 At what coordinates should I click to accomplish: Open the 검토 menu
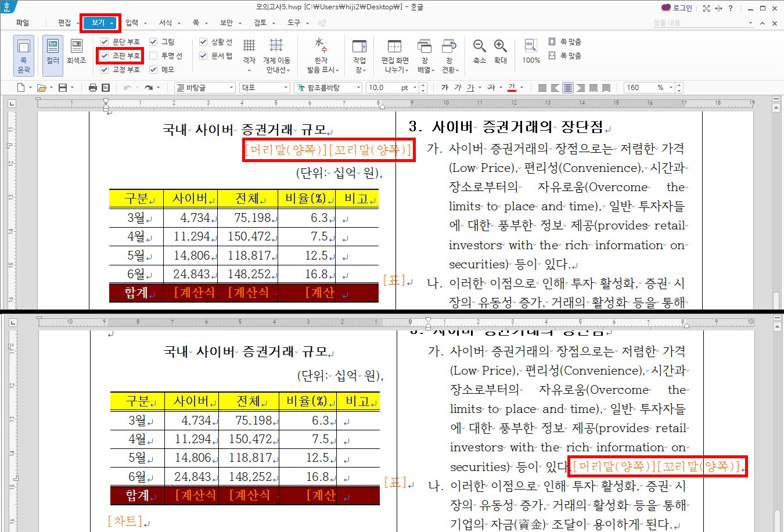260,23
